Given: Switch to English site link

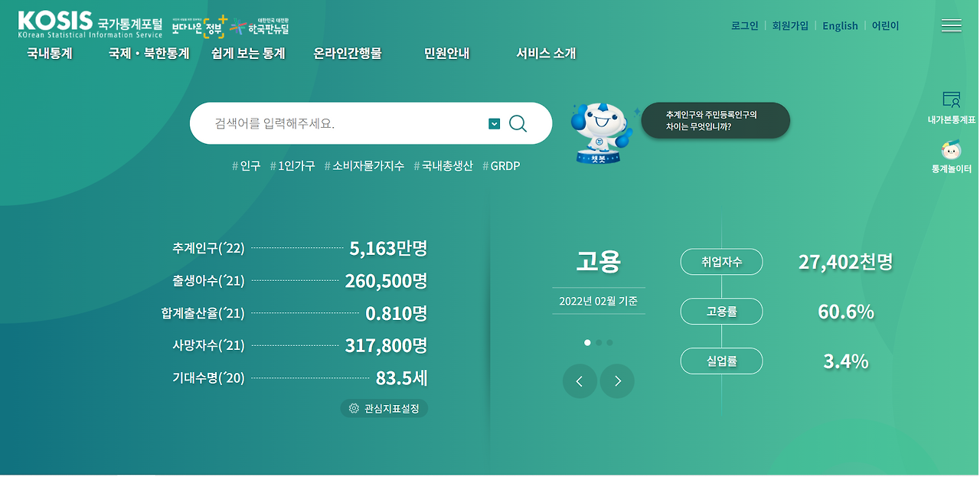Looking at the screenshot, I should coord(840,25).
